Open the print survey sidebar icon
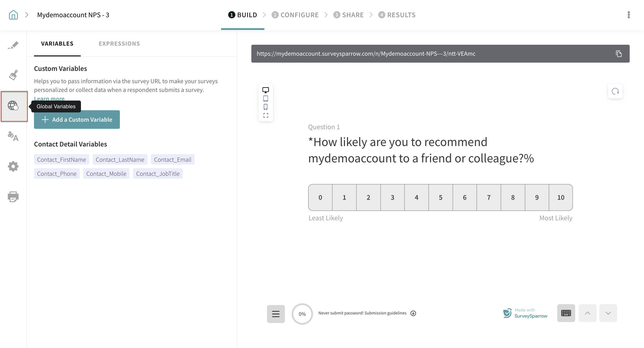The width and height of the screenshot is (644, 348). (13, 197)
